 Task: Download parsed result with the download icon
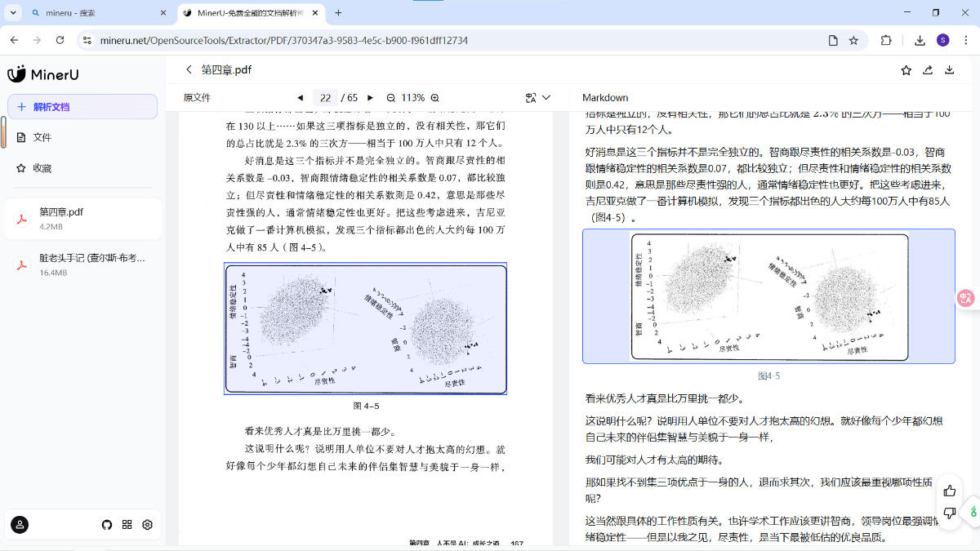tap(949, 70)
